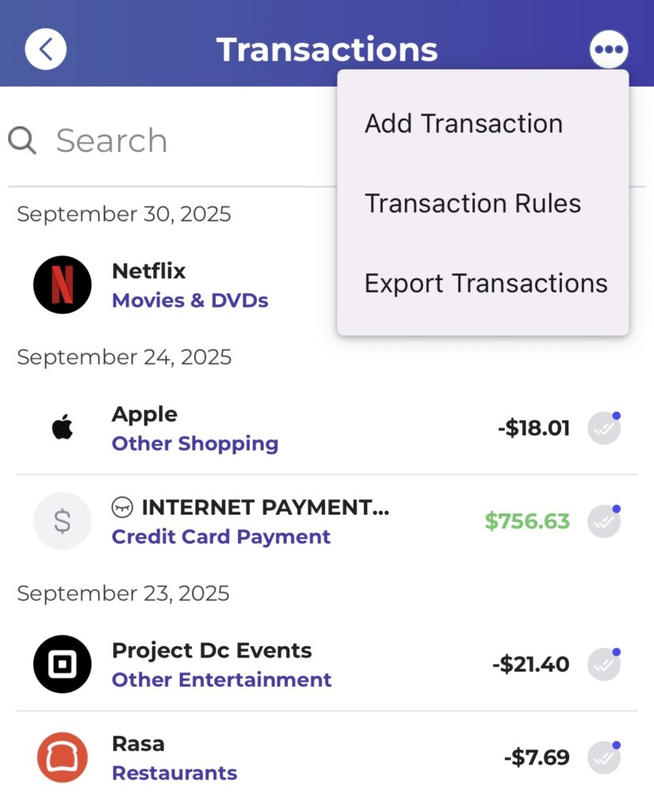Viewport: 654px width, 812px height.
Task: Tap the dollar sign payment icon
Action: 63,521
